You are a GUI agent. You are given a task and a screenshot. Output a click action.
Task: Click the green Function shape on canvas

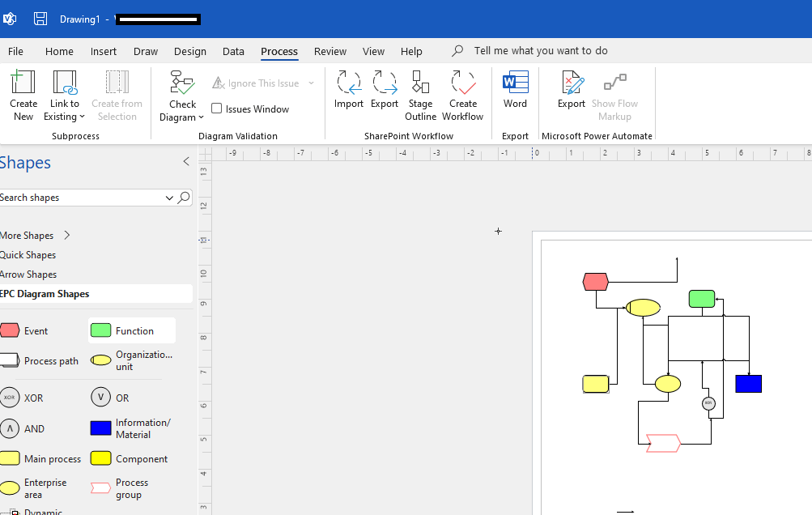702,299
